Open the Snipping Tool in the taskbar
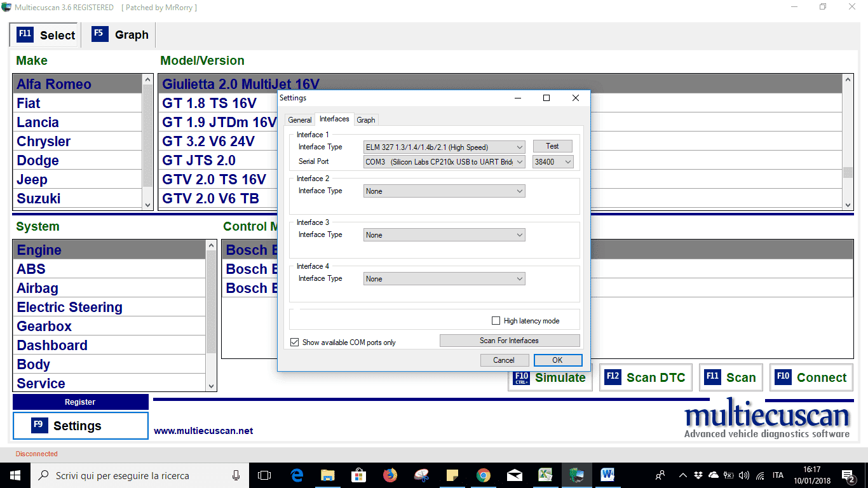The width and height of the screenshot is (868, 488). (x=421, y=475)
